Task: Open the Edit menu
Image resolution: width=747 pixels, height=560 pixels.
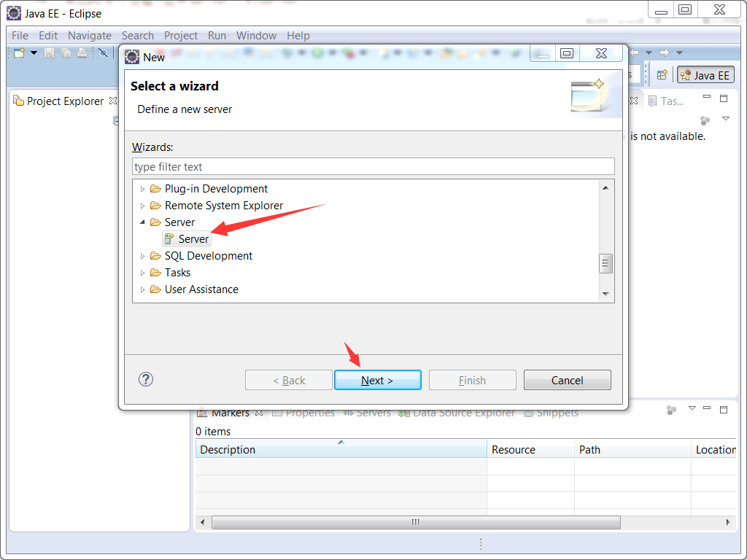Action: (48, 36)
